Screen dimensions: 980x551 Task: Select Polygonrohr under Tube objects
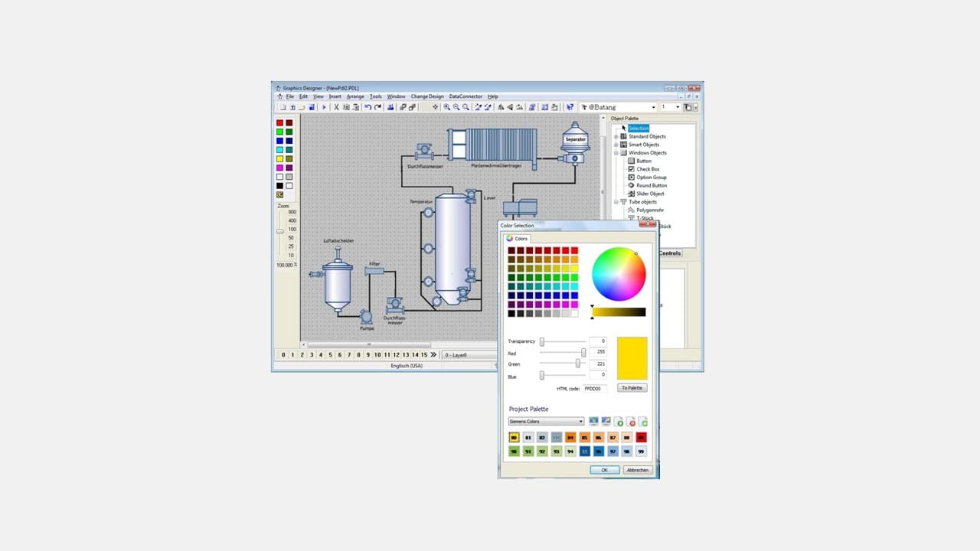click(x=648, y=210)
